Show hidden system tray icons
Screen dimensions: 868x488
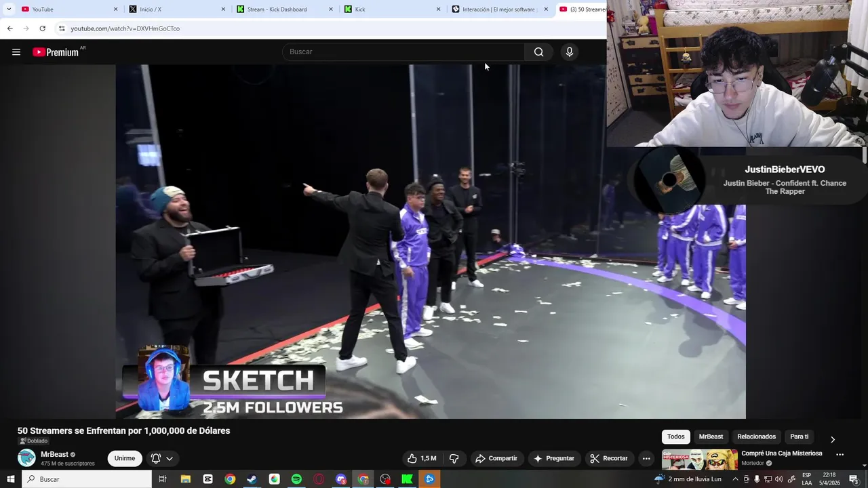pos(735,479)
